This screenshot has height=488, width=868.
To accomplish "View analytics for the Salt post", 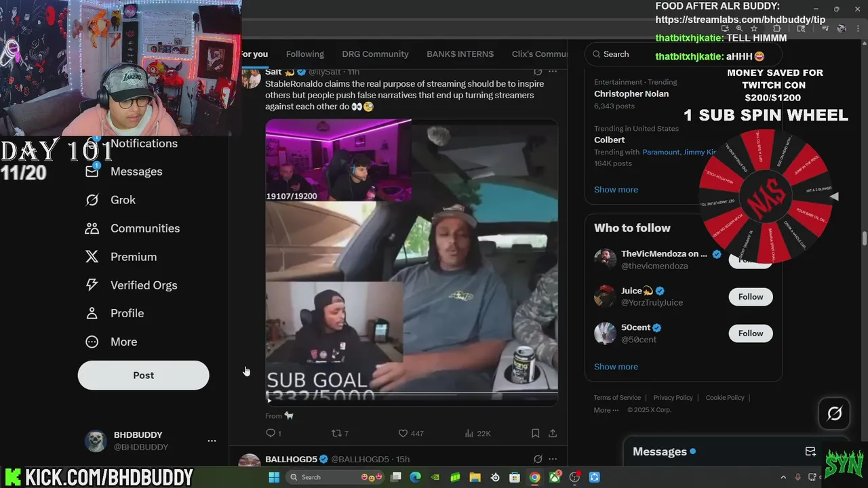I will click(x=477, y=433).
